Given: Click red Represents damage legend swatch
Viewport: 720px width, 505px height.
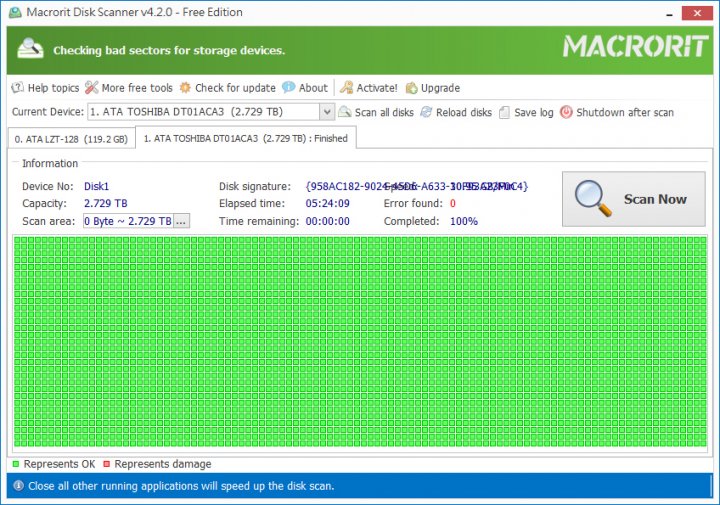Looking at the screenshot, I should (x=107, y=464).
